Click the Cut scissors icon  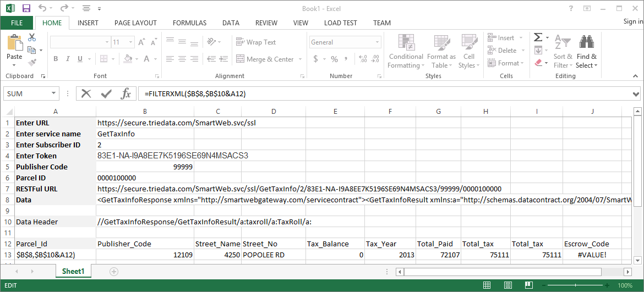click(x=32, y=37)
